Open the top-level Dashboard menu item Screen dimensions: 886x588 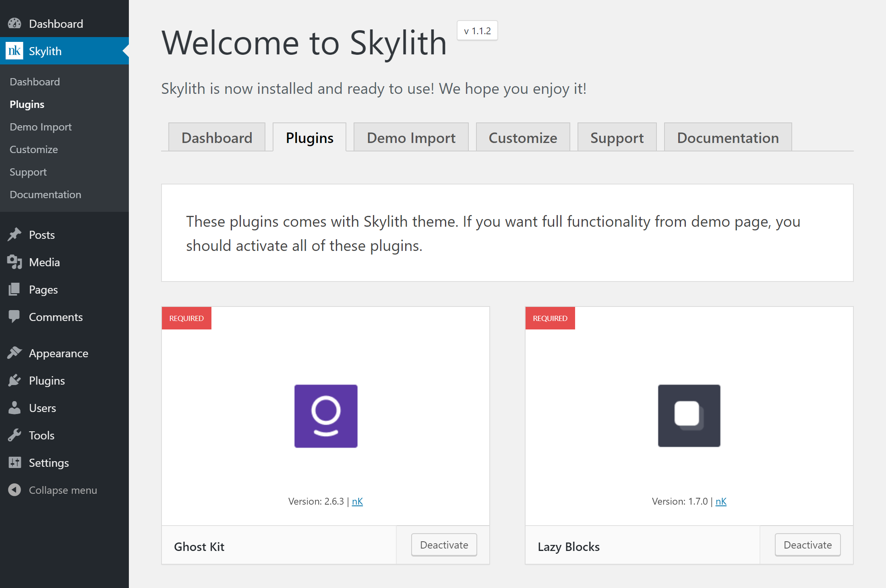click(x=64, y=24)
